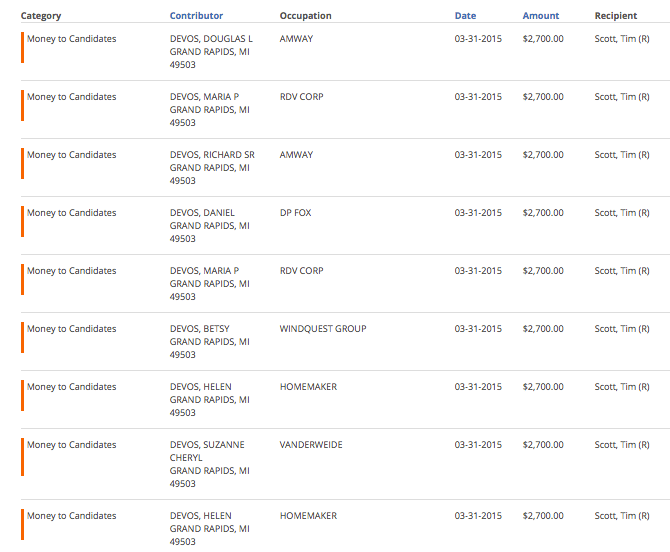Click the Recipient column header
The width and height of the screenshot is (670, 552).
click(x=616, y=16)
